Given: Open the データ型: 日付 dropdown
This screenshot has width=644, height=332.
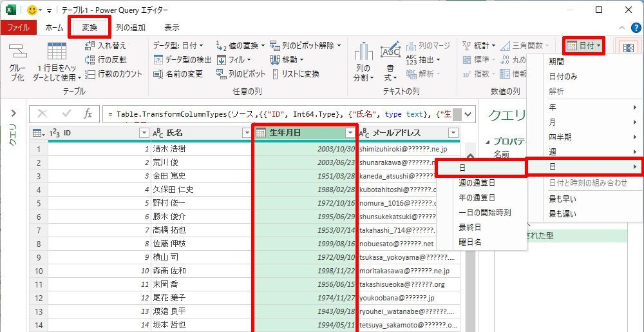Looking at the screenshot, I should [178, 46].
